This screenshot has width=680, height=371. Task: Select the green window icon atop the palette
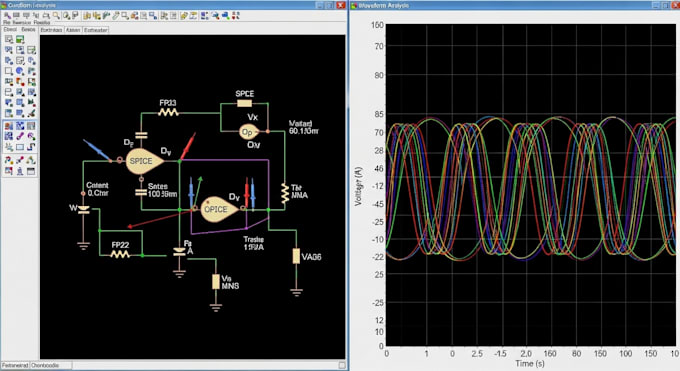click(x=20, y=39)
